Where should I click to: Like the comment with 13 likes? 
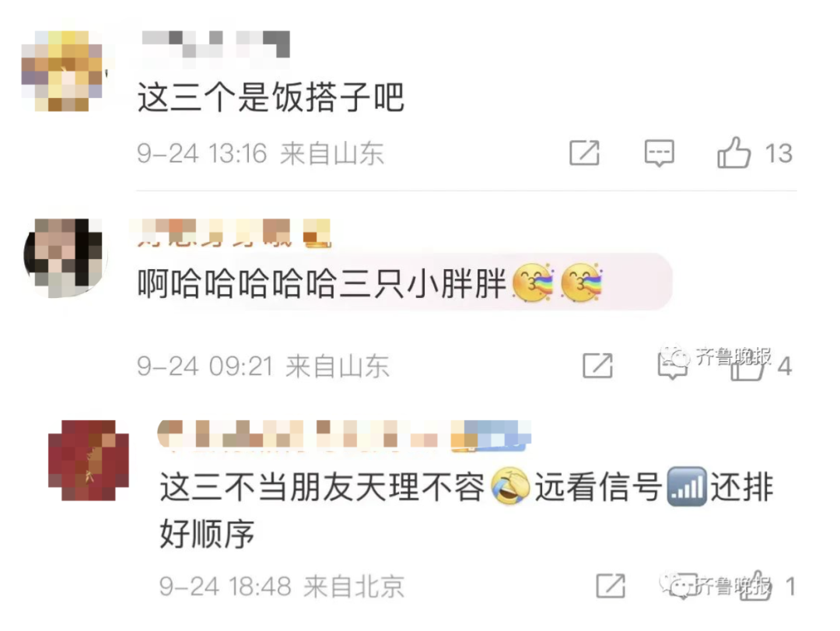(x=734, y=152)
